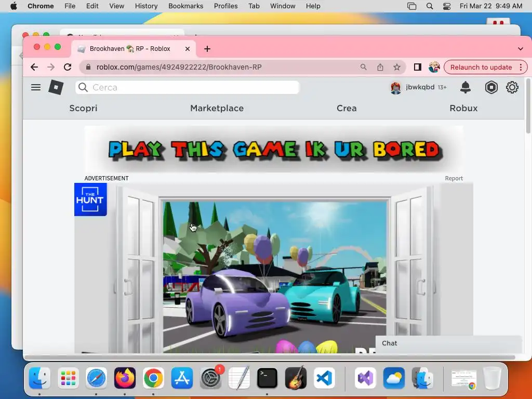Open Trash in the Dock
Image resolution: width=532 pixels, height=399 pixels.
click(x=492, y=378)
